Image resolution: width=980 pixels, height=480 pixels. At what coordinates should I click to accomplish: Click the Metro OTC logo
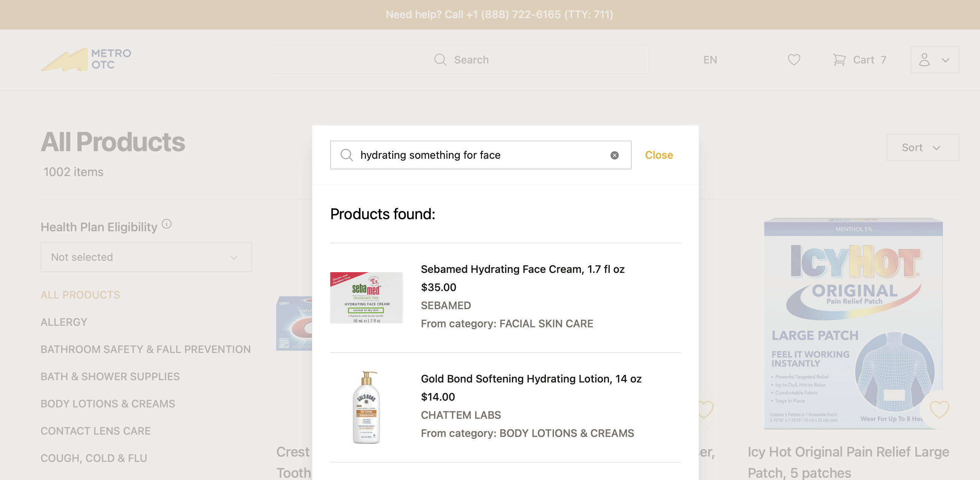pos(85,59)
